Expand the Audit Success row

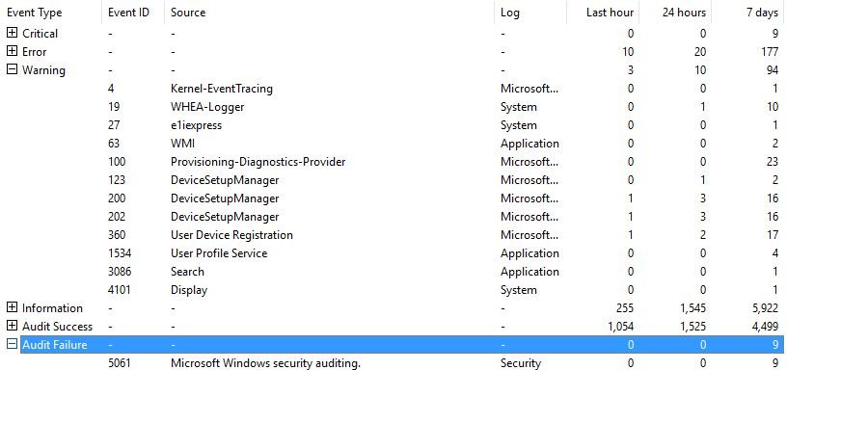[x=12, y=326]
